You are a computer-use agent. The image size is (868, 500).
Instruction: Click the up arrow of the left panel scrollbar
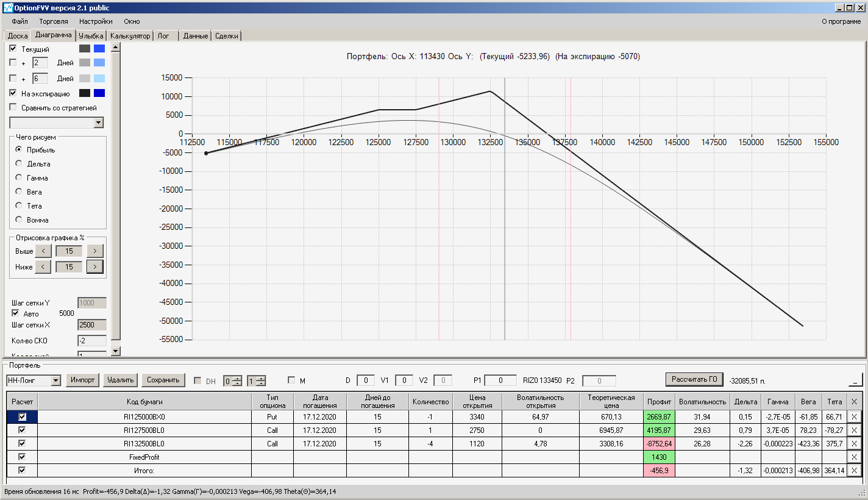116,47
